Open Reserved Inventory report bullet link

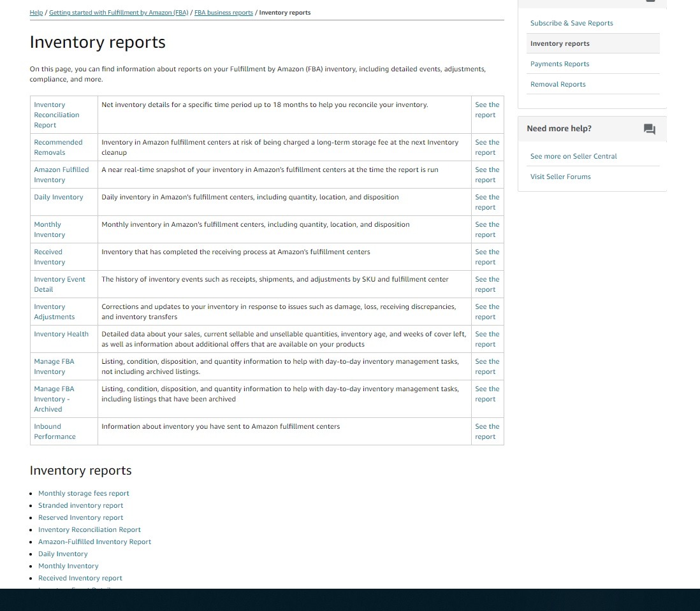click(x=80, y=517)
